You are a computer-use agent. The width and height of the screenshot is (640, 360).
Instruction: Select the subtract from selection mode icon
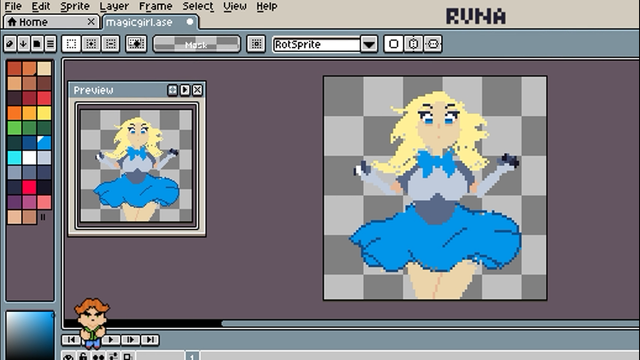[x=110, y=44]
